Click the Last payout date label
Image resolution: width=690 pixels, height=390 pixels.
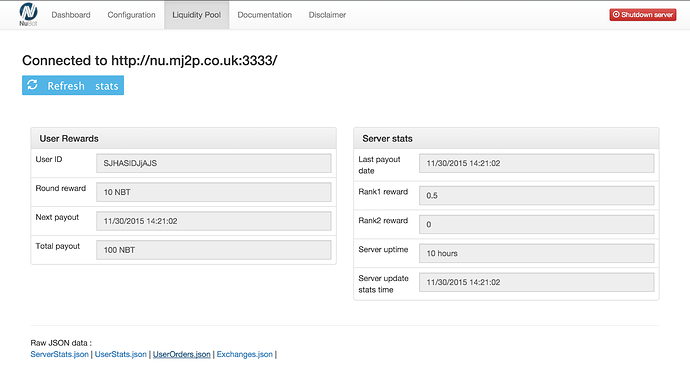tap(379, 165)
